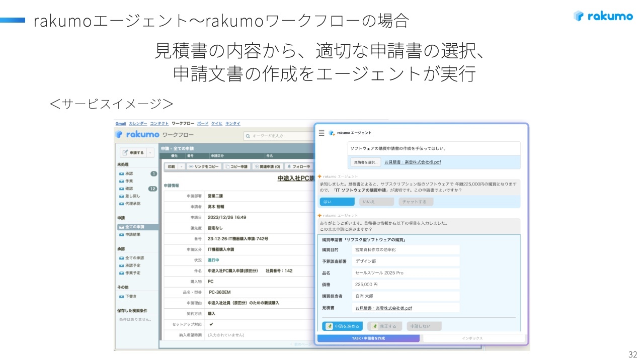644x362 pixels.
Task: Click コピー申請 button
Action: tap(236, 166)
